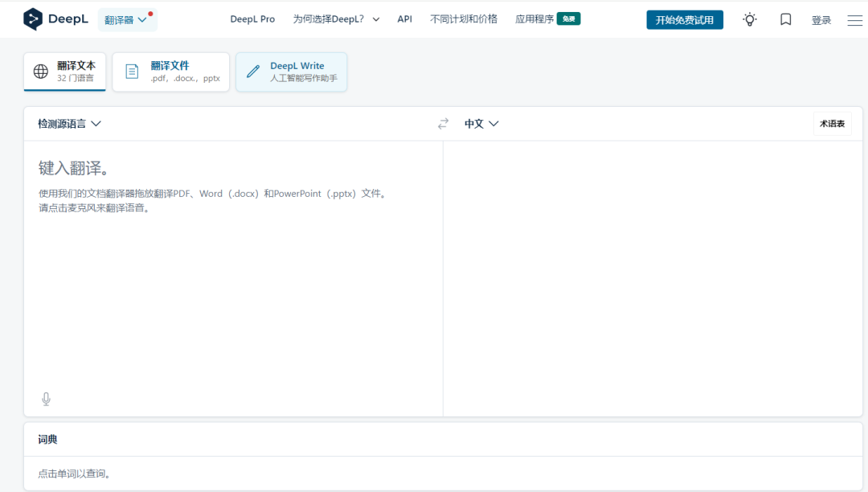
Task: Open the API menu item
Action: click(404, 19)
